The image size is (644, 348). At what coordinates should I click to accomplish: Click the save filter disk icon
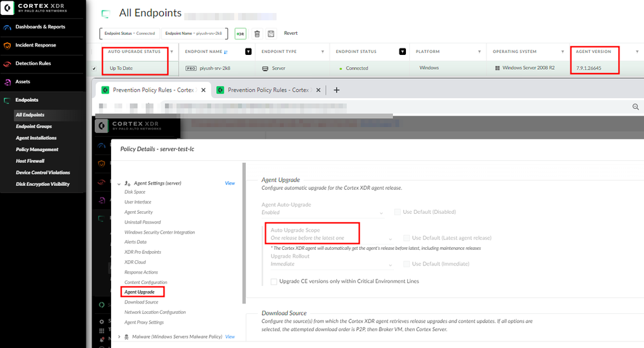coord(271,34)
